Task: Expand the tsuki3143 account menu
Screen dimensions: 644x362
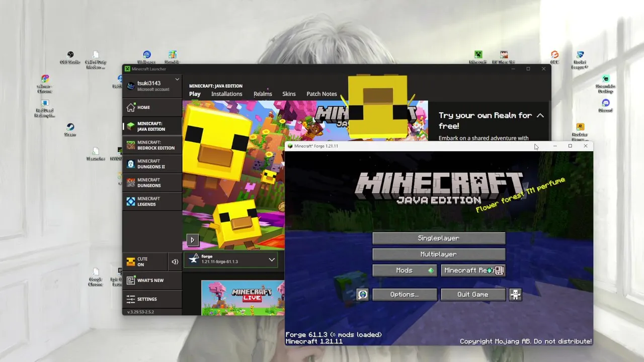Action: tap(177, 79)
